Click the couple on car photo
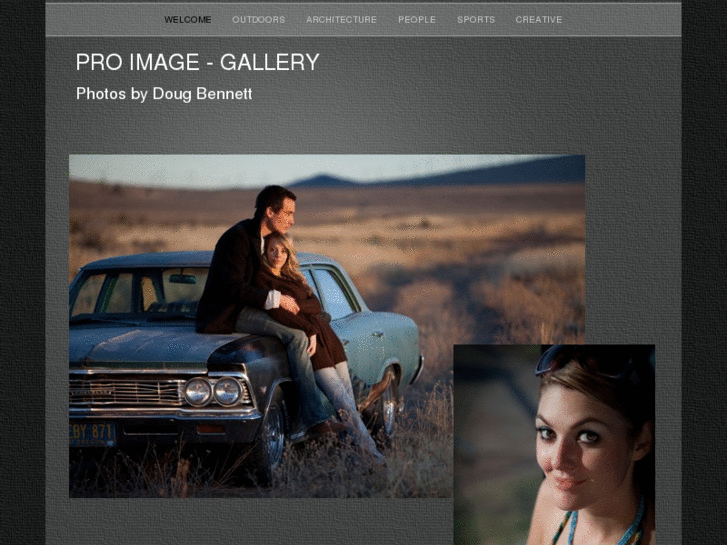 tap(327, 326)
